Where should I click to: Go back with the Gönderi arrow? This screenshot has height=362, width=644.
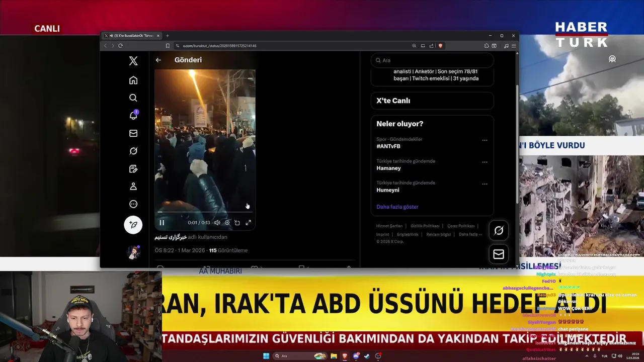(x=158, y=60)
